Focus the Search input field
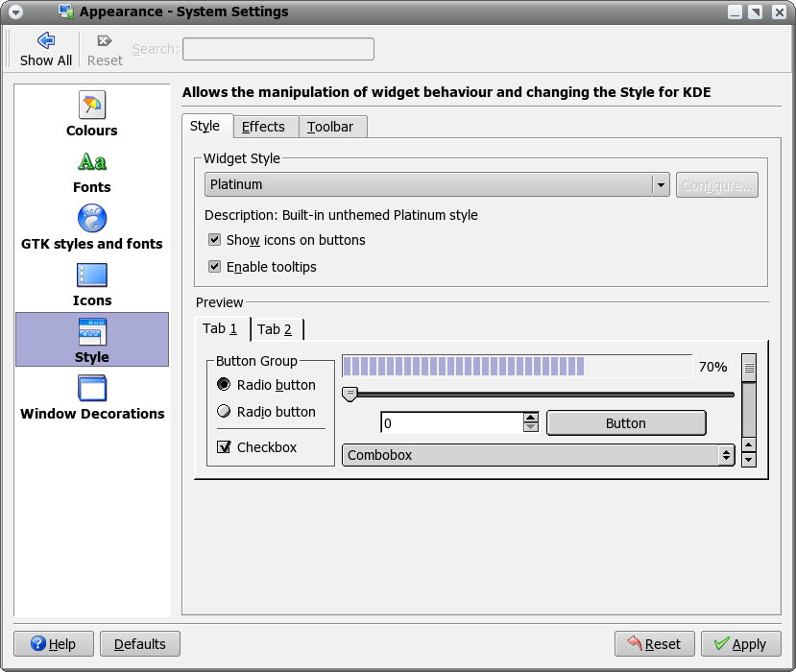 click(278, 49)
